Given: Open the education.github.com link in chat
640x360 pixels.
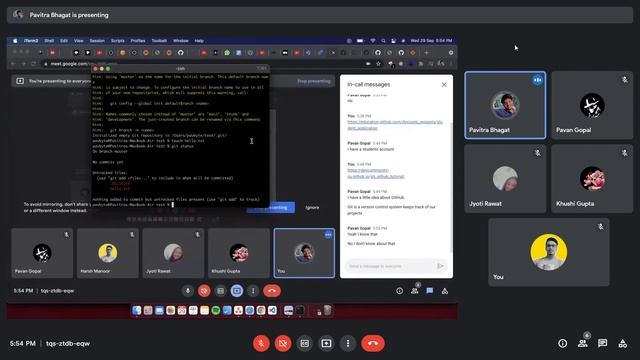Looking at the screenshot, I should [395, 125].
